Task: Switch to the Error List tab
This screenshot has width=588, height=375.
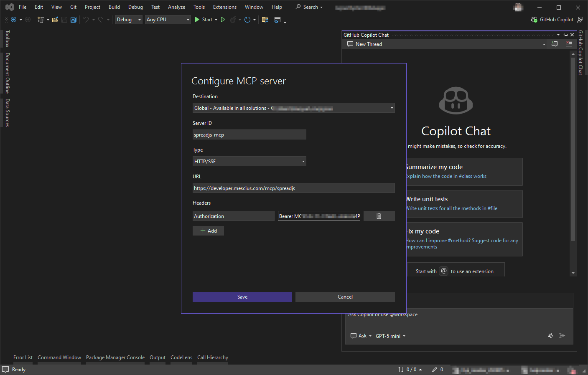Action: 23,357
